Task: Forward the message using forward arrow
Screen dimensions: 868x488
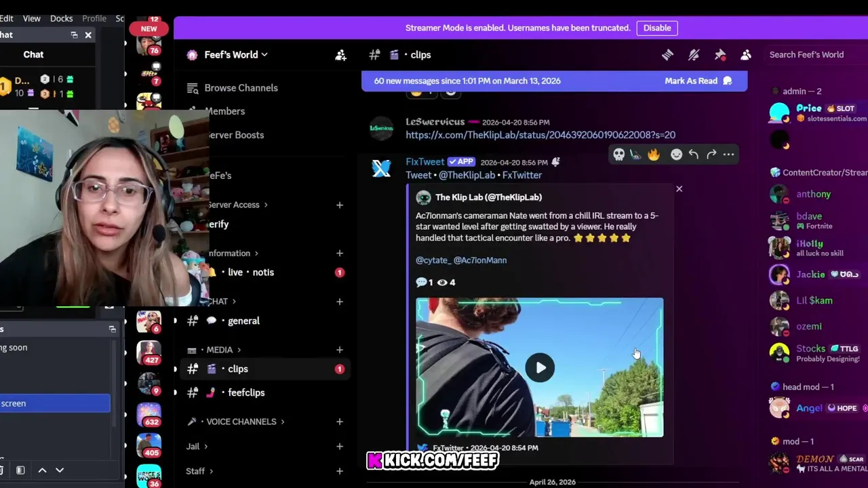Action: point(711,155)
